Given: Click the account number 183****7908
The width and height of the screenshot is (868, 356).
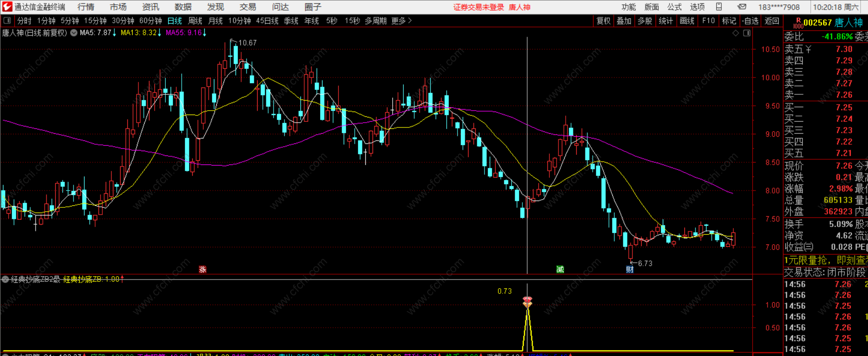Looking at the screenshot, I should [779, 7].
